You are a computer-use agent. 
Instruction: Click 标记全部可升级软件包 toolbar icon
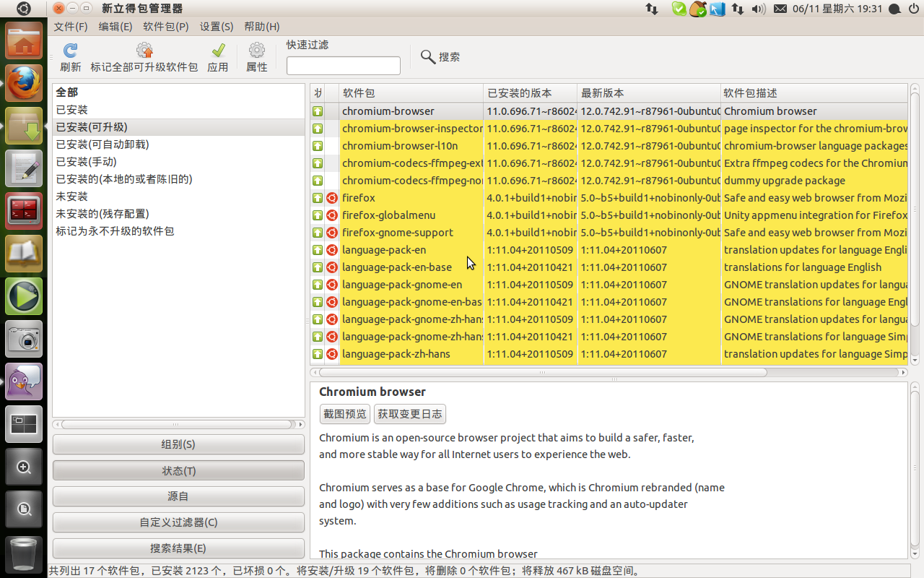pos(144,51)
